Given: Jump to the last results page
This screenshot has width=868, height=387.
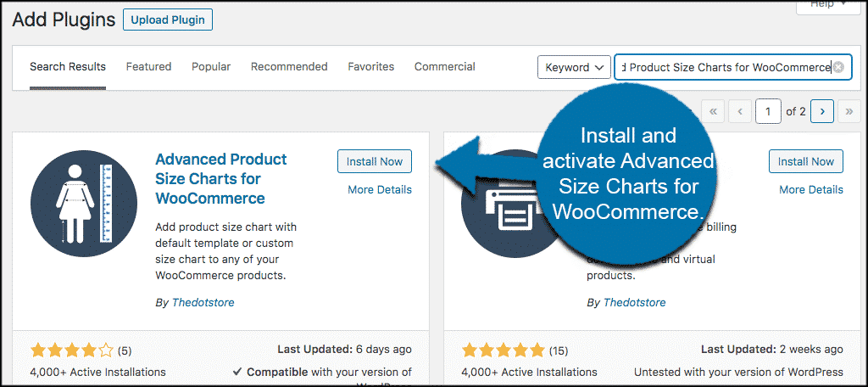Looking at the screenshot, I should point(849,111).
